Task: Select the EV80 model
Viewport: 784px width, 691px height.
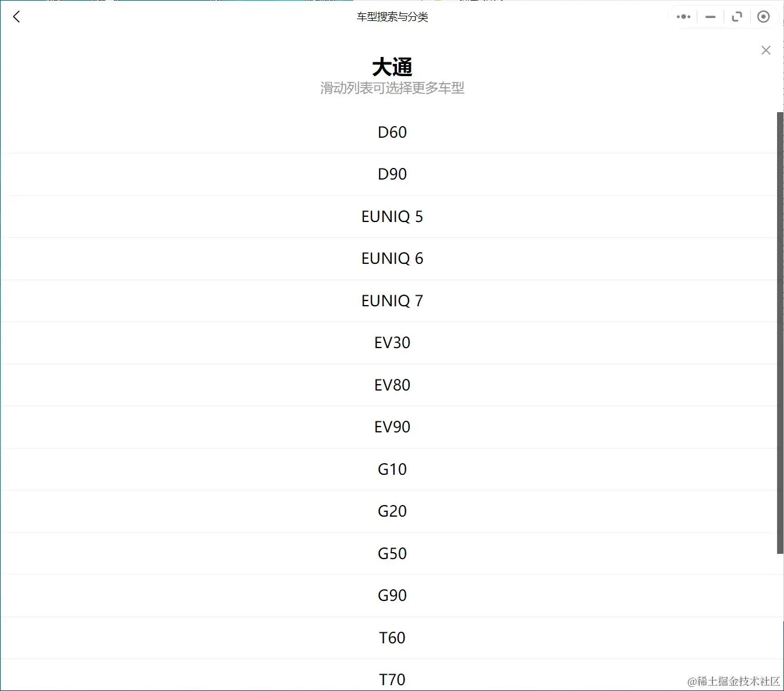Action: [392, 385]
